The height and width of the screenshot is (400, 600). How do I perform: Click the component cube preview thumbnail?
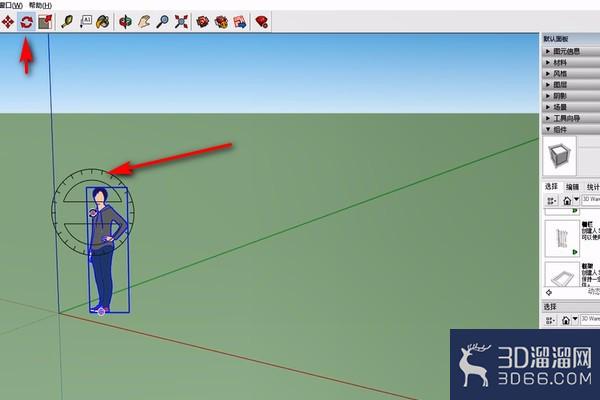coord(559,156)
